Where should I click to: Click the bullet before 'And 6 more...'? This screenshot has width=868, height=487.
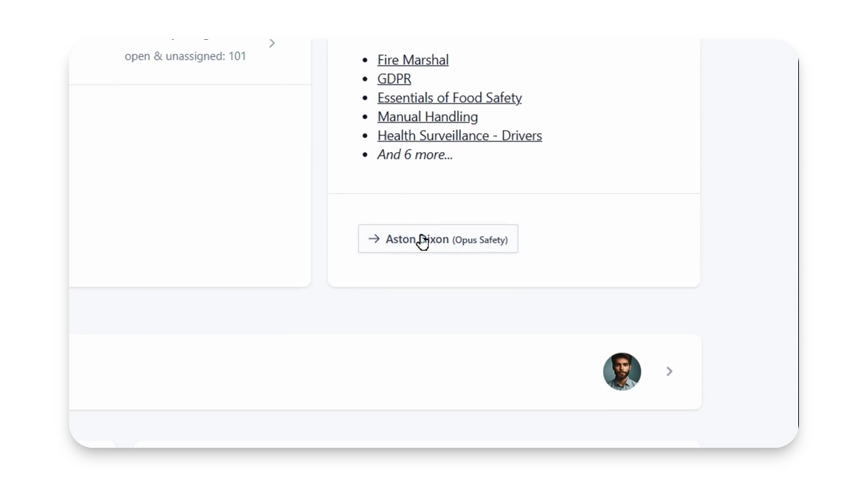pos(366,156)
